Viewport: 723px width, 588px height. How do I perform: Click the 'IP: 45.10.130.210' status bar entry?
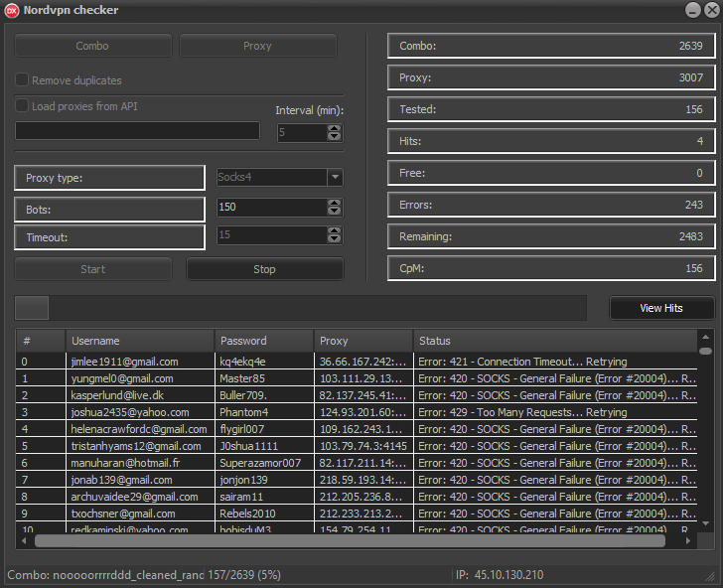500,575
